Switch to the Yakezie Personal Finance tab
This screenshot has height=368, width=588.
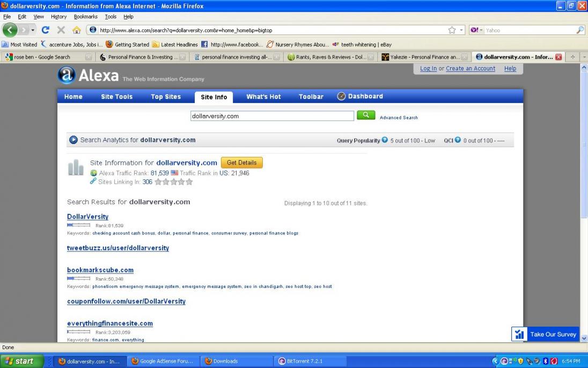[x=424, y=57]
